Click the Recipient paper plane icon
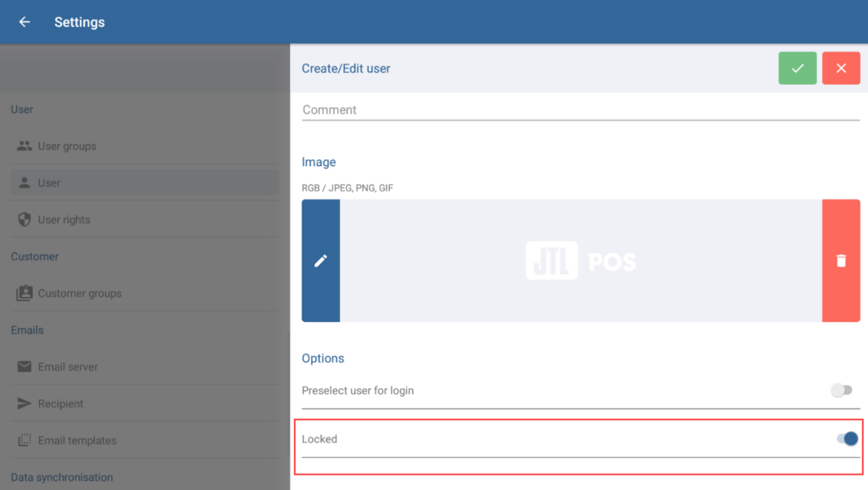Viewport: 868px width, 490px height. (x=25, y=404)
